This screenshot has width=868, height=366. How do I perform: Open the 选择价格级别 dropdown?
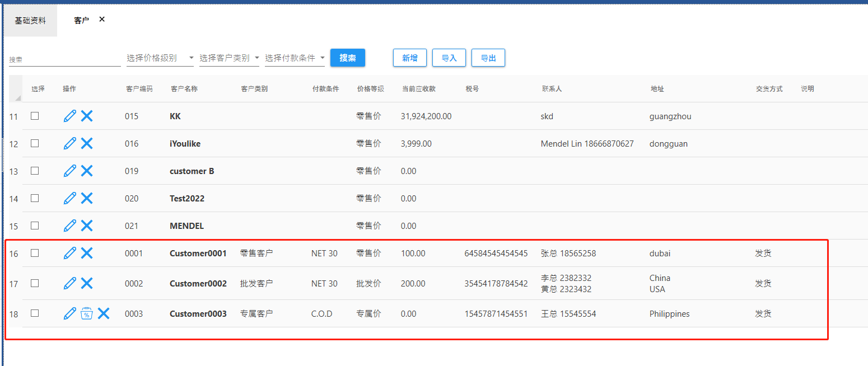pos(160,58)
